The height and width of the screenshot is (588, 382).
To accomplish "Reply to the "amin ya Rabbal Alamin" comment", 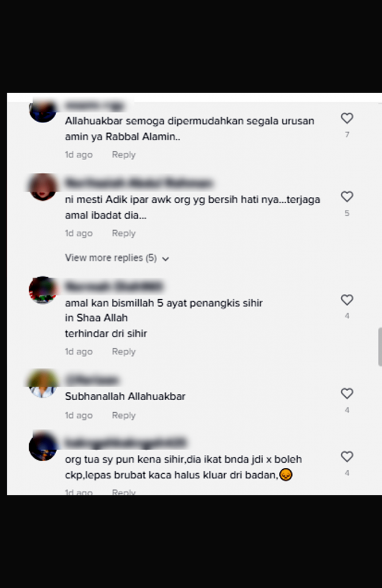I will 123,154.
